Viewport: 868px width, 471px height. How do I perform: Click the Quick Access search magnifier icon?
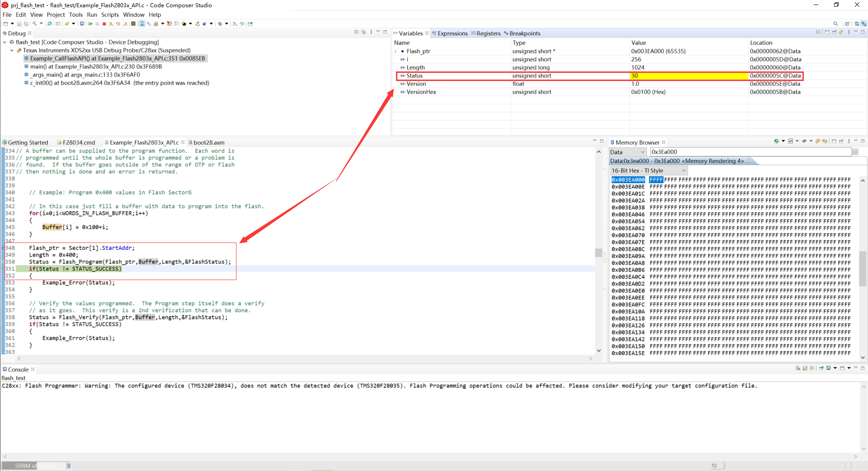point(835,24)
